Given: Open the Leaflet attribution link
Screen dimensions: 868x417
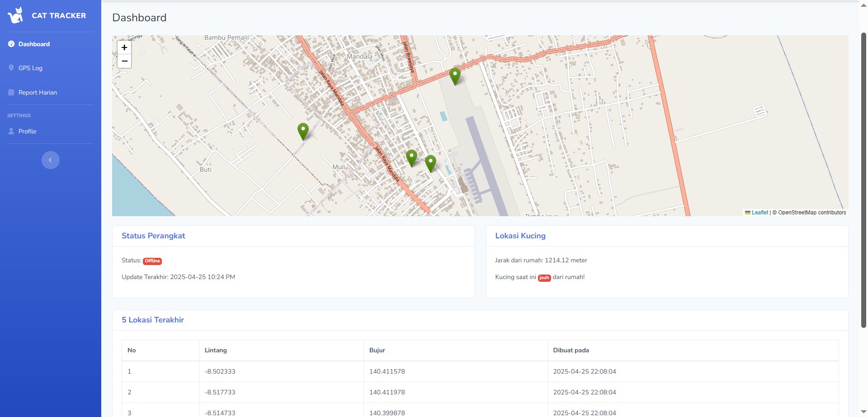Looking at the screenshot, I should point(759,212).
